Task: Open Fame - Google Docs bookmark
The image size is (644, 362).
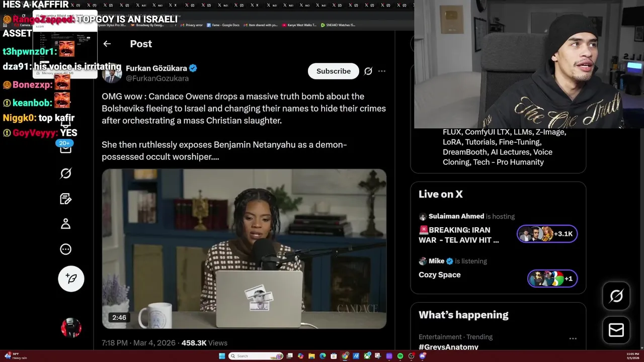Action: [x=223, y=25]
